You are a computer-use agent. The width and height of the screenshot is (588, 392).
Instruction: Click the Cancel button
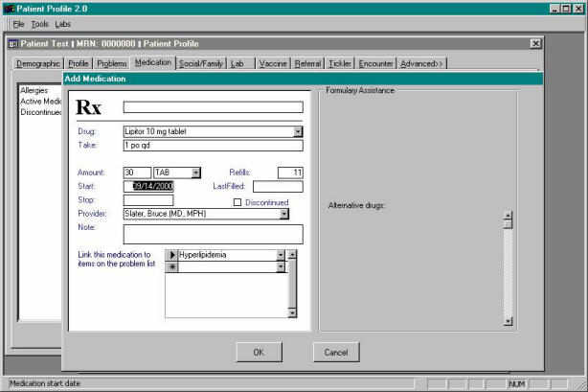(335, 352)
